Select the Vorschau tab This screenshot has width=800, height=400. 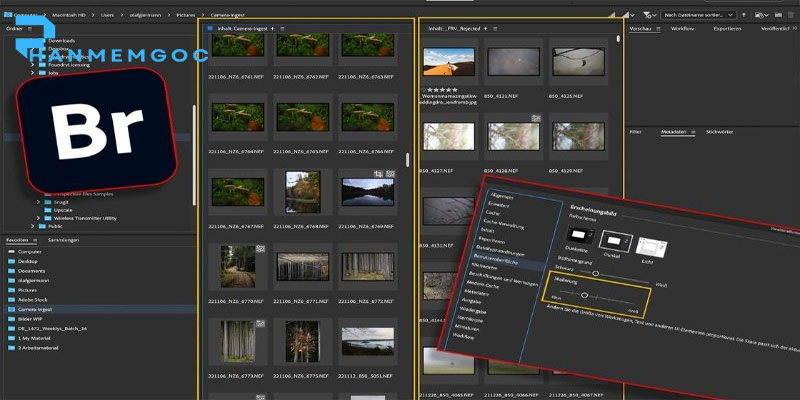(x=641, y=29)
